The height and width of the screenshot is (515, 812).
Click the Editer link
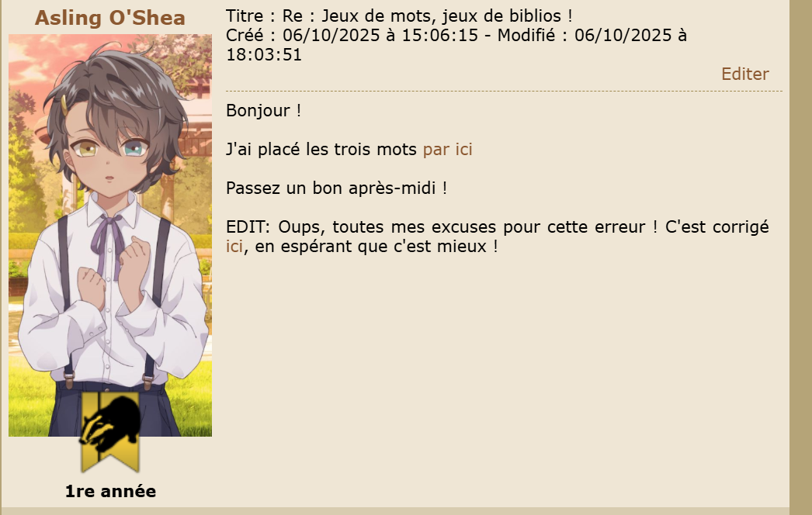tap(744, 74)
